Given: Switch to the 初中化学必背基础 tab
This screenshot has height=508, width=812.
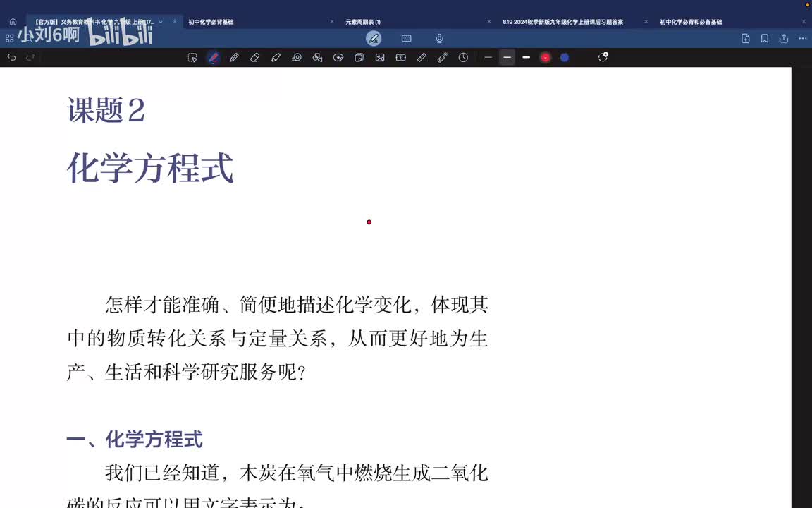Looking at the screenshot, I should (x=211, y=22).
